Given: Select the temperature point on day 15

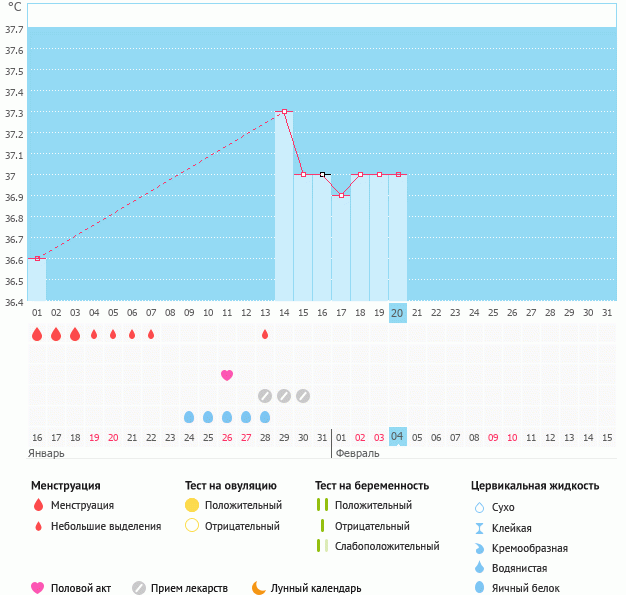Looking at the screenshot, I should coord(303,175).
